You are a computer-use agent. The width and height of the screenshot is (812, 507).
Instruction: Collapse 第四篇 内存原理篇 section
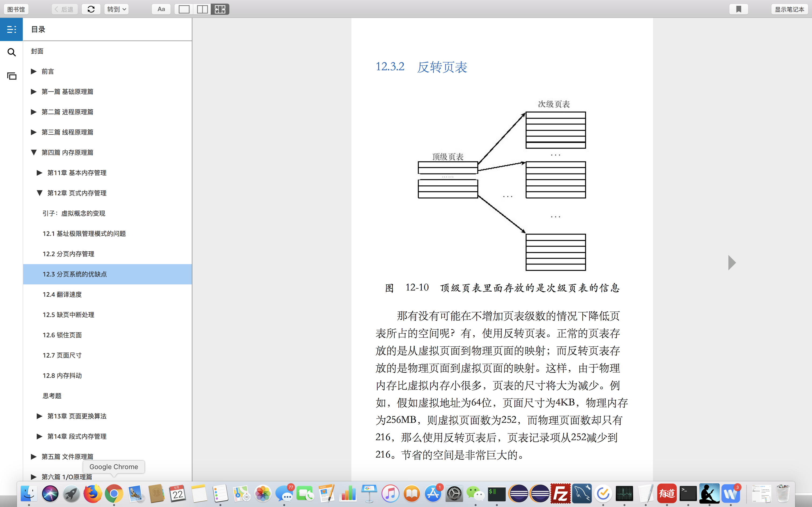[x=34, y=153]
